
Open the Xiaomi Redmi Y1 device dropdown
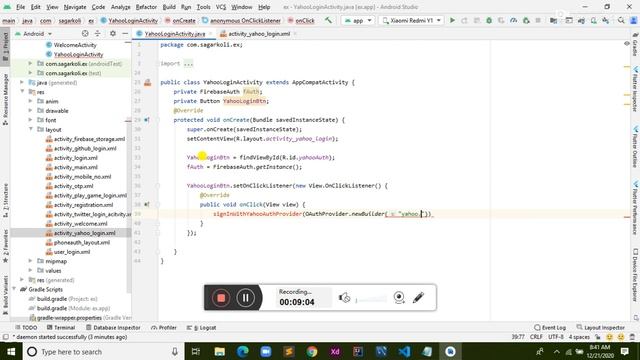point(411,20)
